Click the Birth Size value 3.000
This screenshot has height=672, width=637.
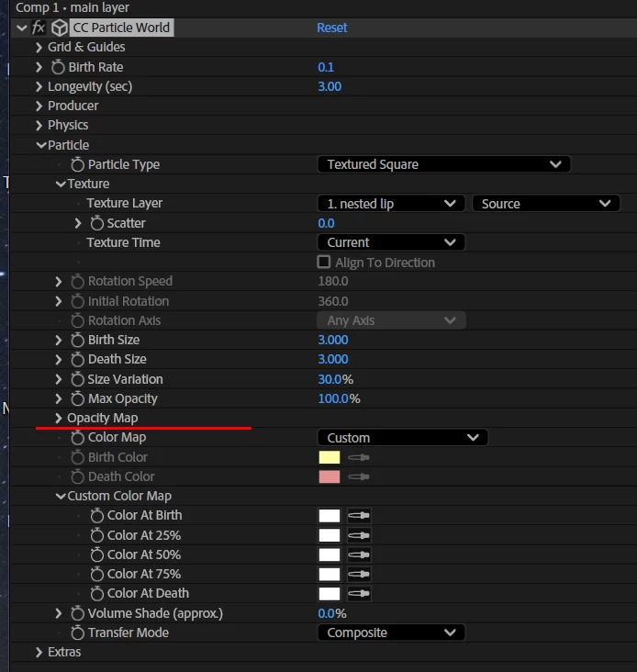[x=333, y=340]
